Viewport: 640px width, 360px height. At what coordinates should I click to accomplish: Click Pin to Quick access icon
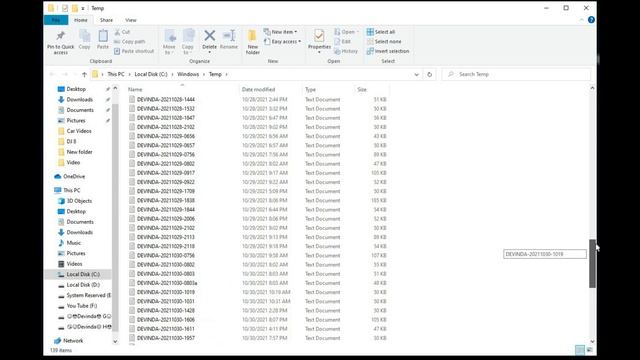(60, 36)
